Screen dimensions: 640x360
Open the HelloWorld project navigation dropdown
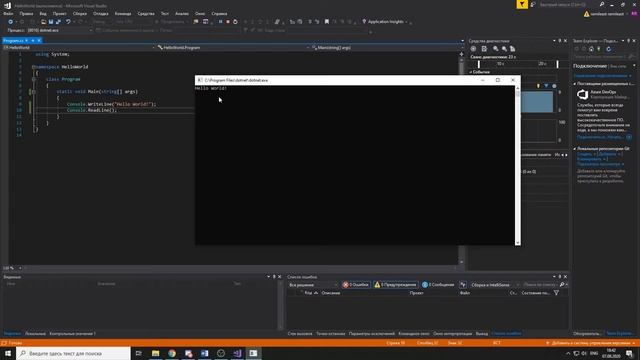[79, 48]
